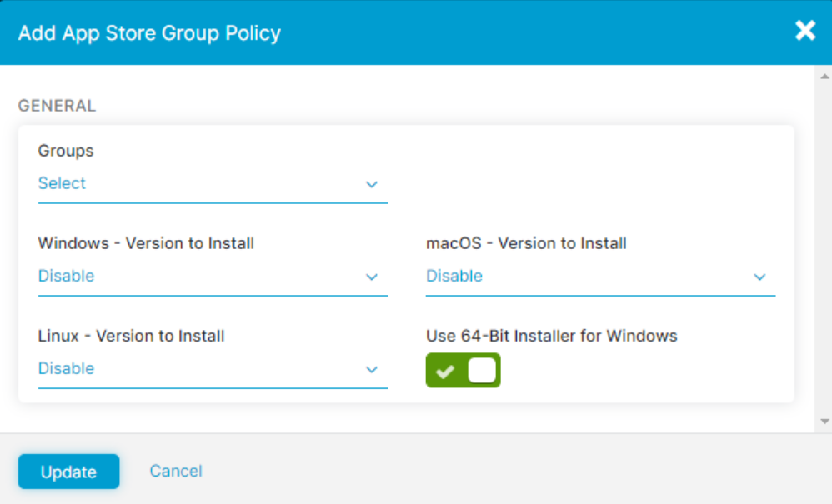This screenshot has width=832, height=504.
Task: Click the Update button
Action: 68,471
